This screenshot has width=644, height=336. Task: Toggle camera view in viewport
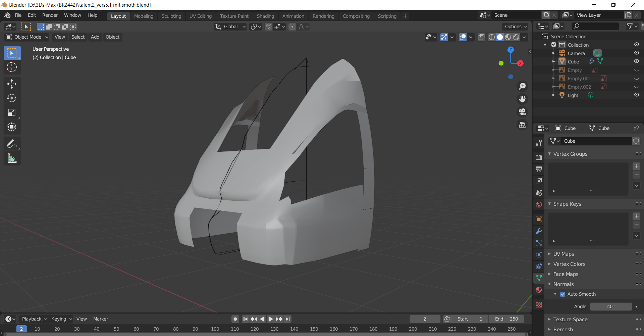522,112
